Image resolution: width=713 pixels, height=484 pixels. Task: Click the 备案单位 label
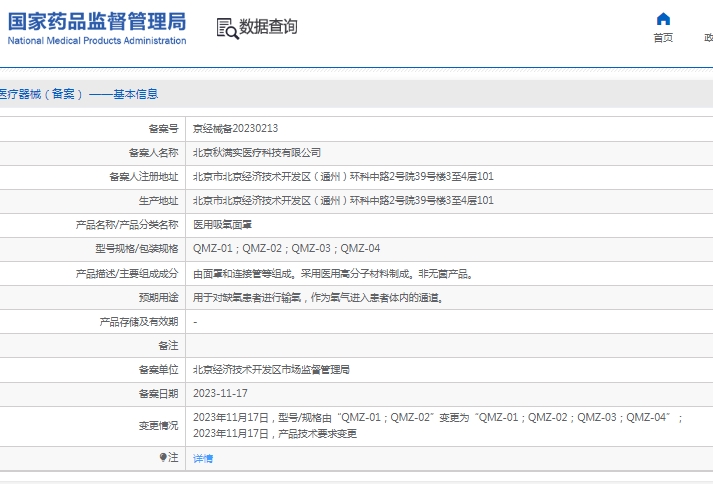[x=159, y=370]
